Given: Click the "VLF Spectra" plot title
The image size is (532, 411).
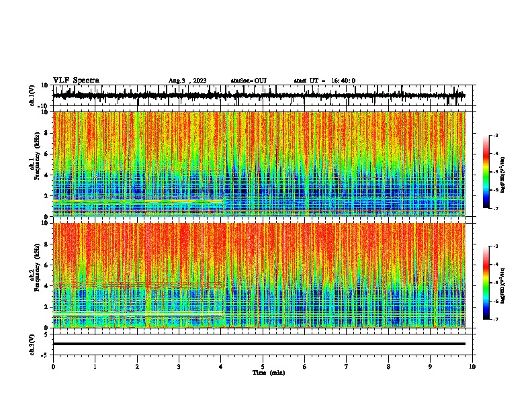Looking at the screenshot, I should [76, 81].
